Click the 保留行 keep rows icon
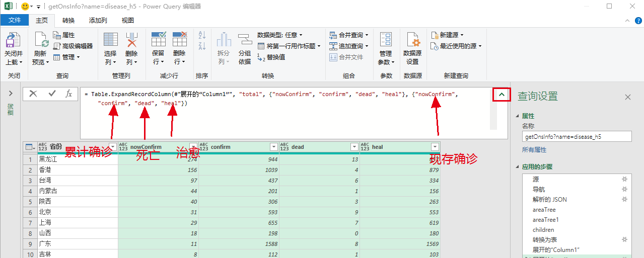The width and height of the screenshot is (644, 258). pos(158,40)
